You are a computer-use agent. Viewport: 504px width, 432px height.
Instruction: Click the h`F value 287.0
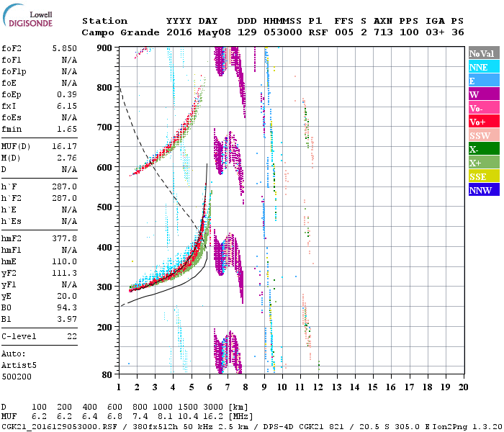[65, 186]
